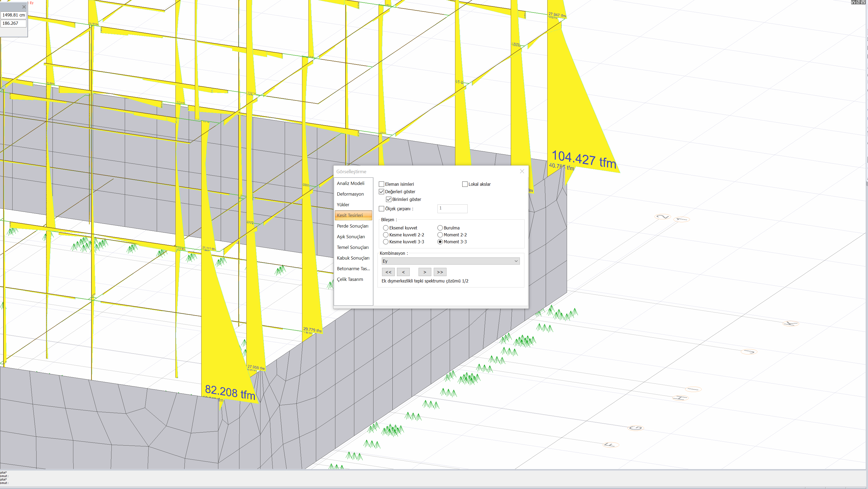This screenshot has height=489, width=868.
Task: Click the >> last combination button
Action: point(440,272)
